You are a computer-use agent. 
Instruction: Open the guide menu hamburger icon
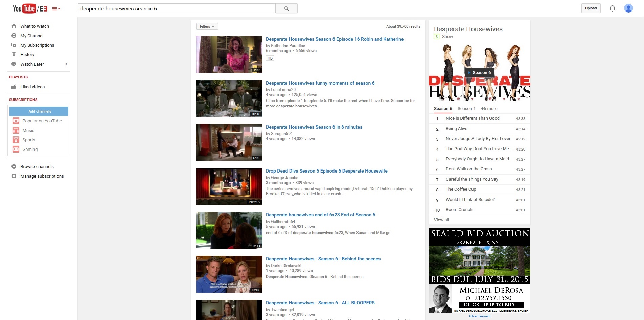pyautogui.click(x=56, y=9)
